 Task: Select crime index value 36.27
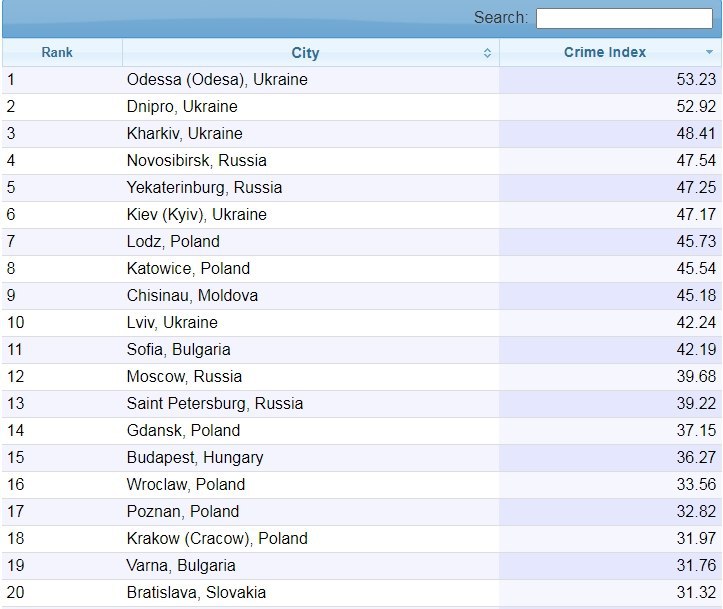696,458
